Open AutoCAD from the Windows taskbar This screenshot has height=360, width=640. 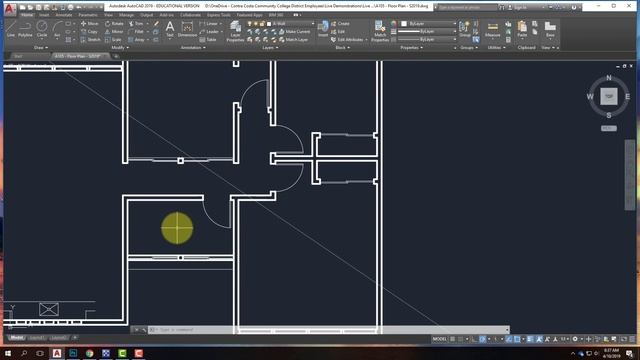click(57, 353)
